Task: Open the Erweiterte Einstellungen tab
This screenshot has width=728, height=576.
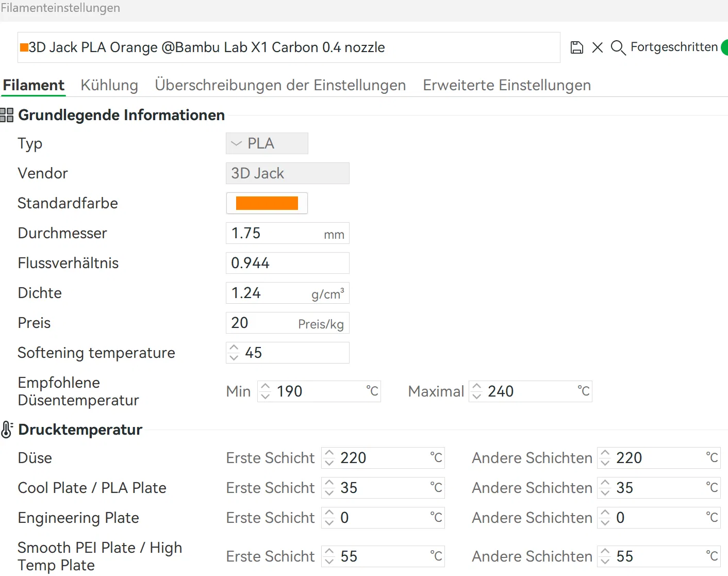Action: tap(506, 85)
